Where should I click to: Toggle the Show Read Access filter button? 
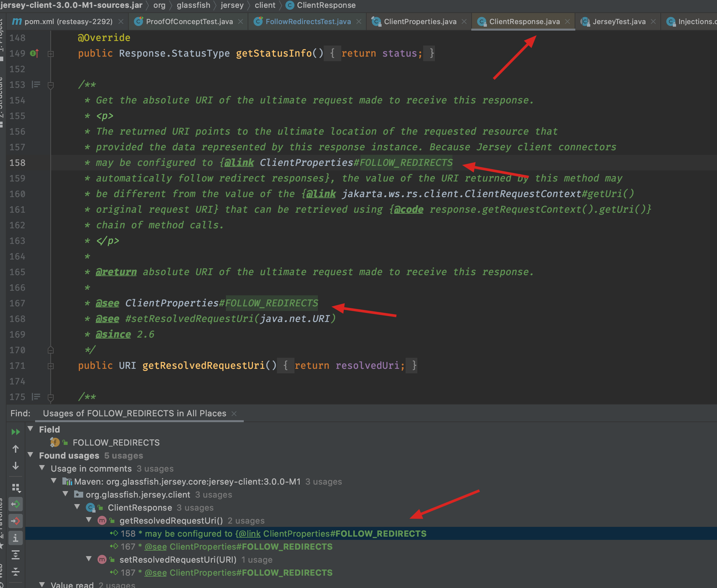(16, 504)
